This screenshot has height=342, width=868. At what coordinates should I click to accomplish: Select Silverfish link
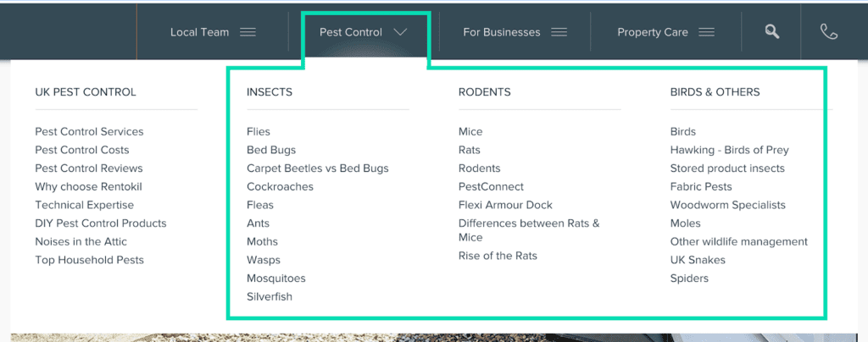[x=270, y=296]
